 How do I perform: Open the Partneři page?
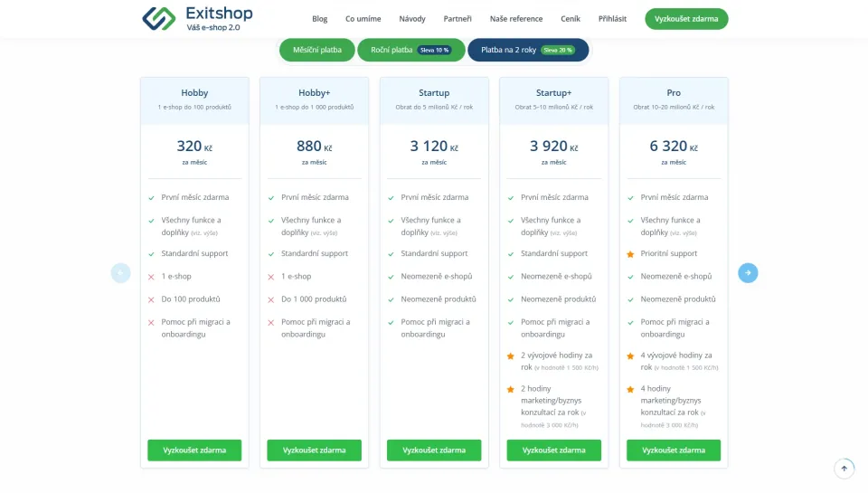point(458,19)
